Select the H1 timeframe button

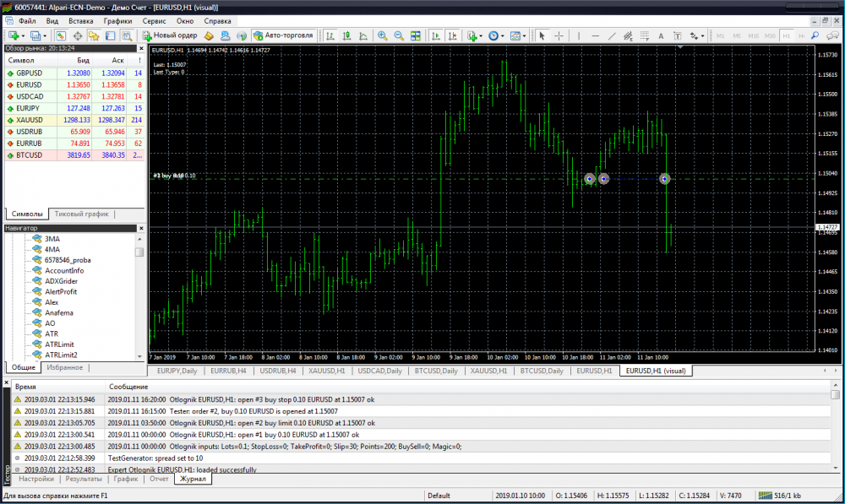(x=786, y=35)
